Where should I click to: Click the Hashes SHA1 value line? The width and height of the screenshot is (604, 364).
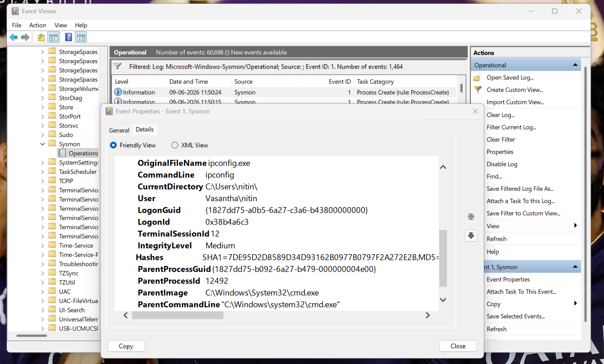320,257
